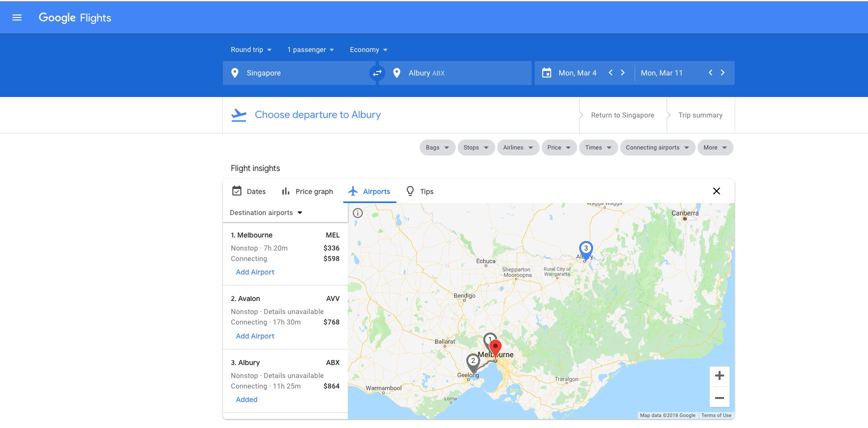Screen dimensions: 868x428
Task: Click map marker 1 near Melbourne
Action: point(488,339)
